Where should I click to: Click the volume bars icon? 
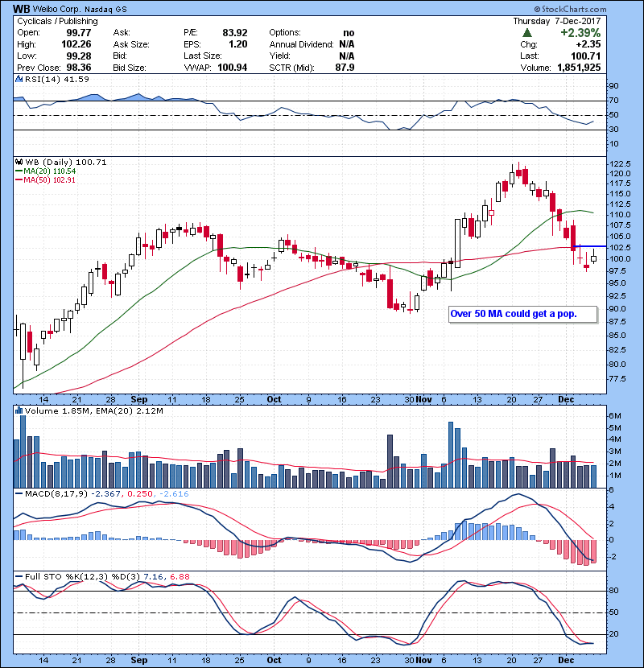click(x=19, y=410)
